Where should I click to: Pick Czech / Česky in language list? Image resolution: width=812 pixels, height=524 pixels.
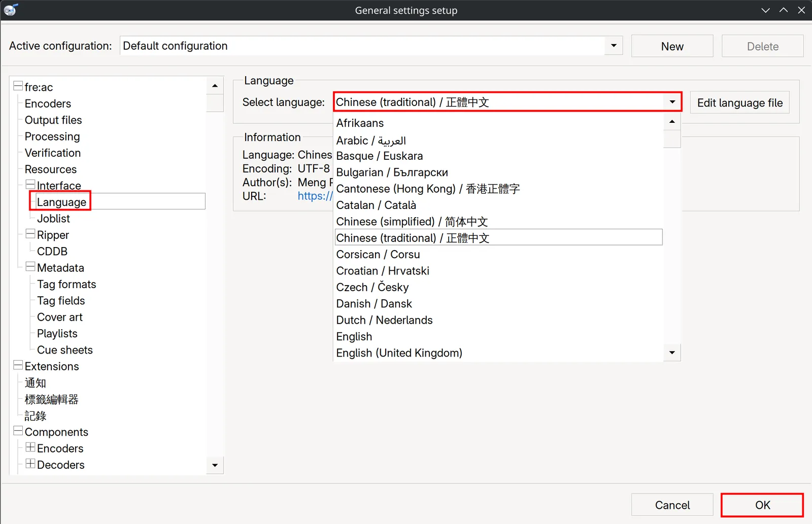click(x=499, y=287)
